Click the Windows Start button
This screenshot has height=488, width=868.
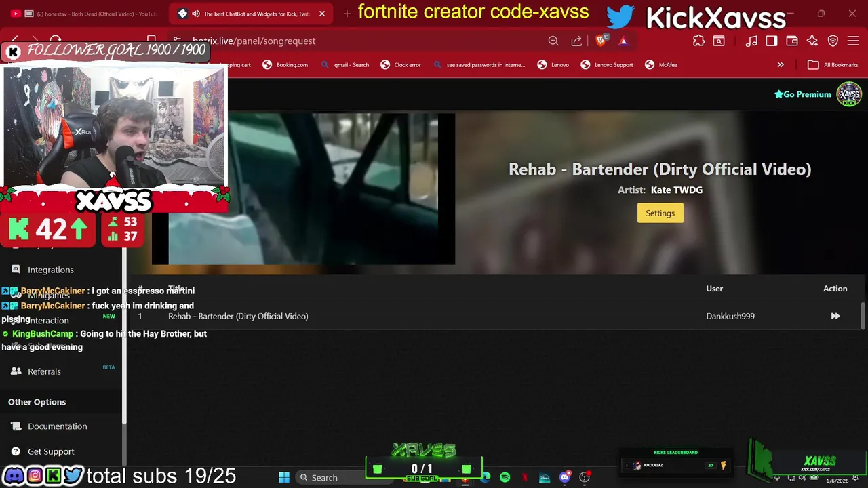point(284,477)
